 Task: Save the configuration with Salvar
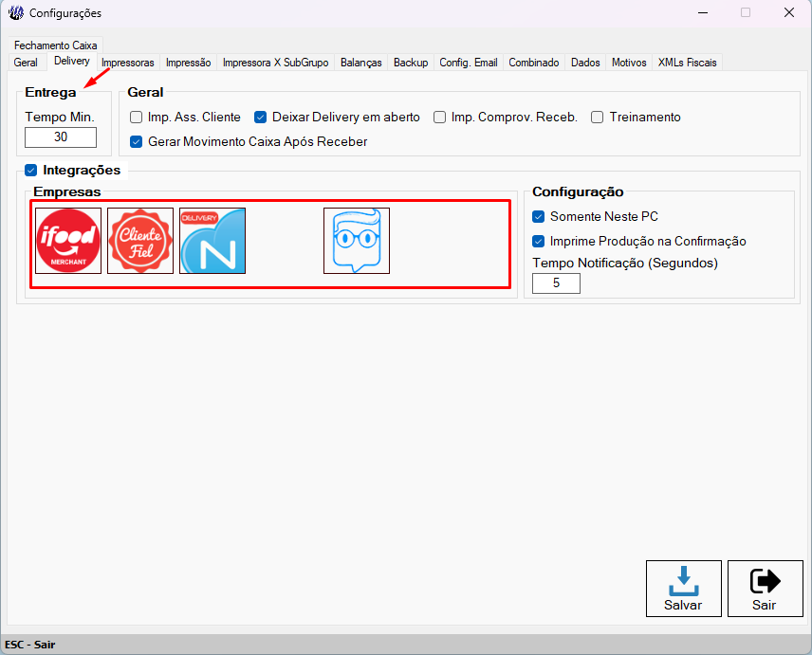pyautogui.click(x=684, y=589)
